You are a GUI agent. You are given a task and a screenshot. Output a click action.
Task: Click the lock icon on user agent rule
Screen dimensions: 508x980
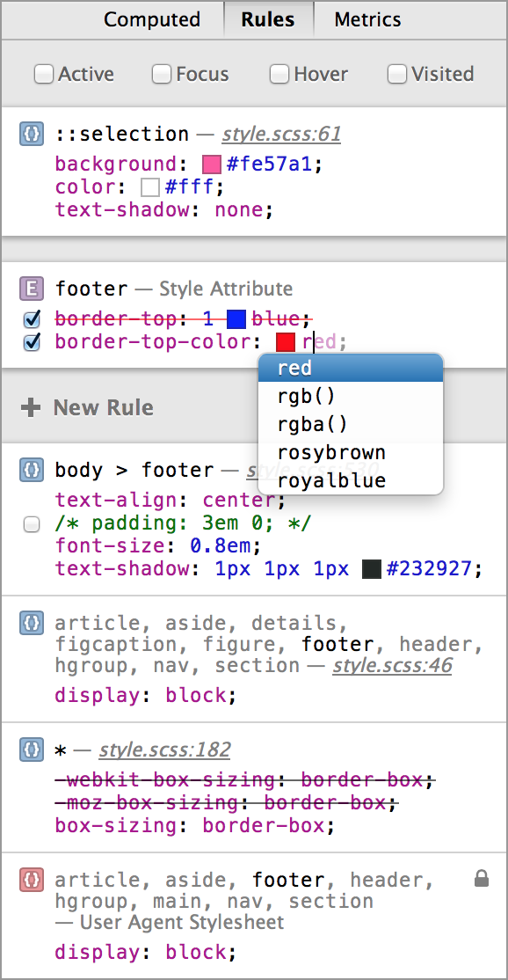coord(481,879)
